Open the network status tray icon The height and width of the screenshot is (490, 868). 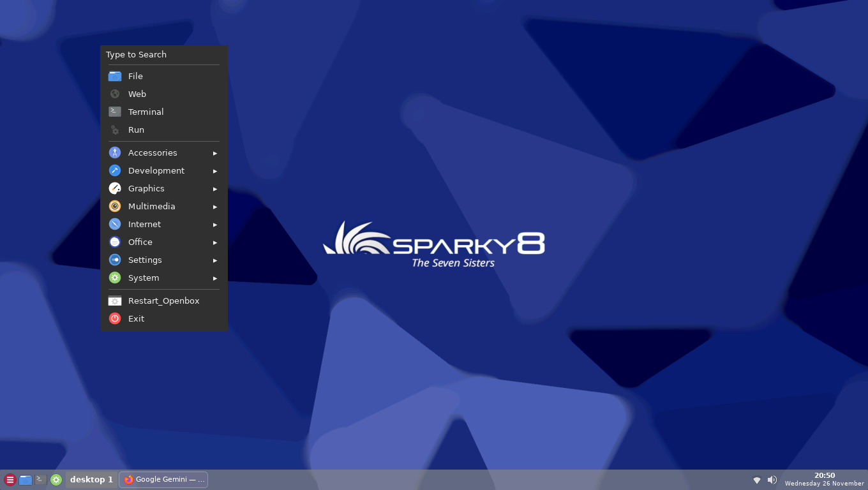coord(757,480)
